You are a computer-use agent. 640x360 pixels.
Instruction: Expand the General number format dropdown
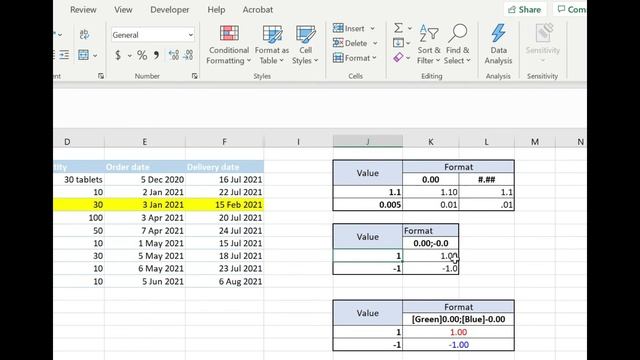pos(190,35)
